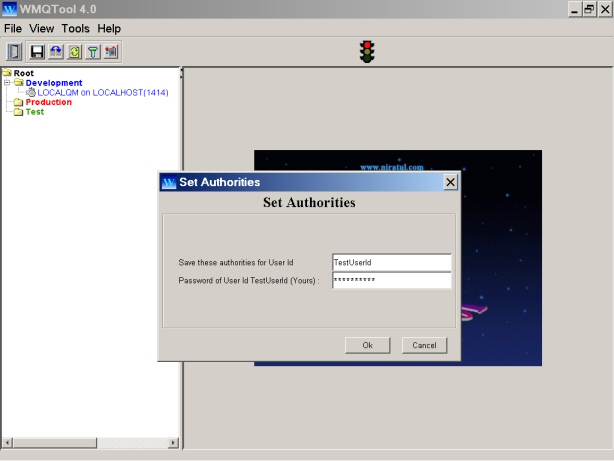Close the Set Authorities dialog
The width and height of the screenshot is (614, 461).
(450, 182)
